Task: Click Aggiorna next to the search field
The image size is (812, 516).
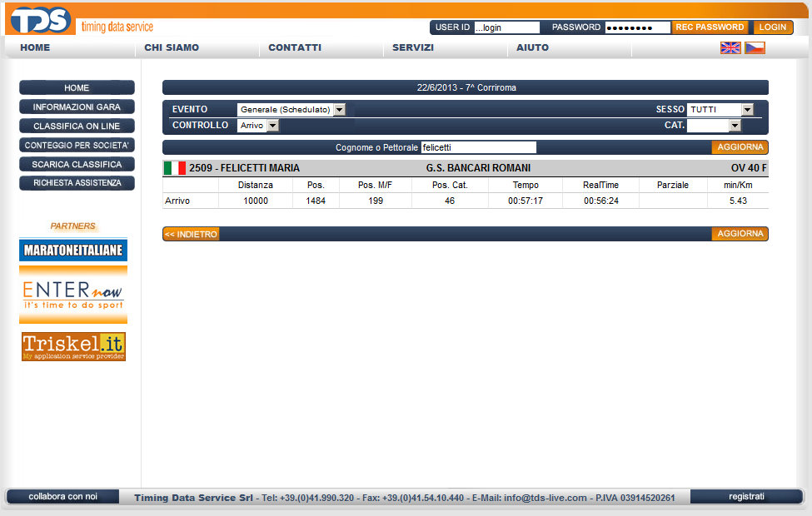Action: pos(740,147)
